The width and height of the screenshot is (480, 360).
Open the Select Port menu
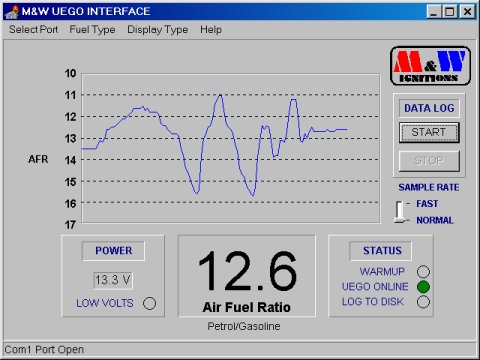click(x=33, y=30)
